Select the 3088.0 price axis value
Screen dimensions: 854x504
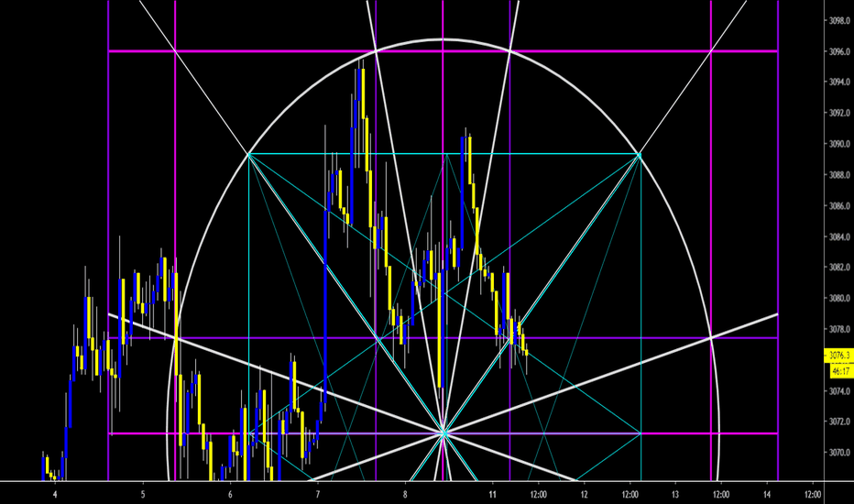[x=839, y=175]
